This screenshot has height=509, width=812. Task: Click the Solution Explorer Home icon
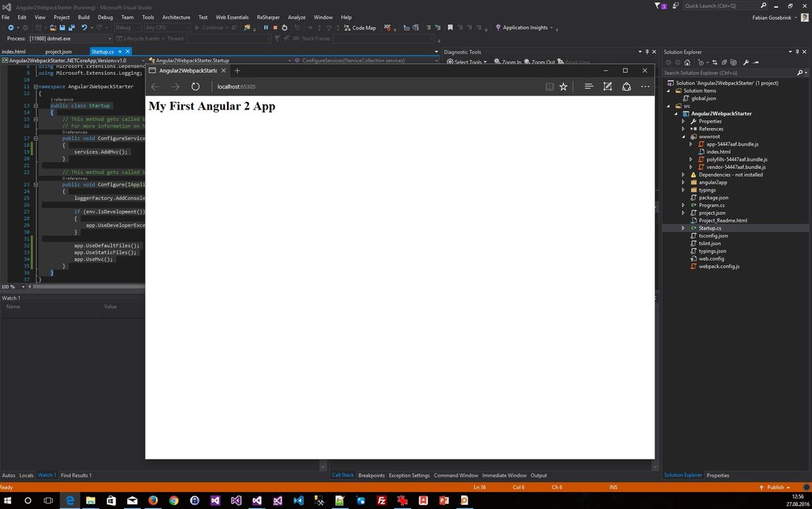pyautogui.click(x=688, y=62)
